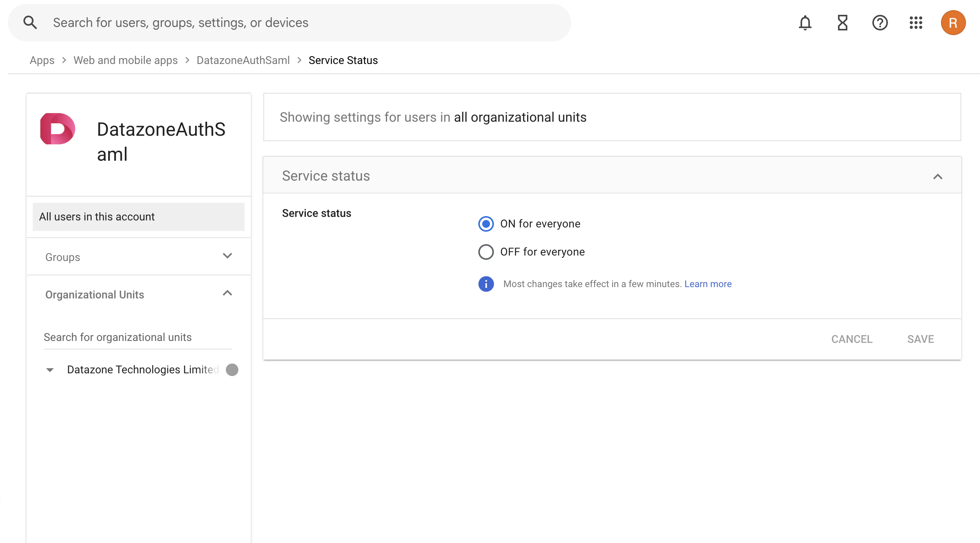Open the Web and mobile apps breadcrumb

point(125,60)
